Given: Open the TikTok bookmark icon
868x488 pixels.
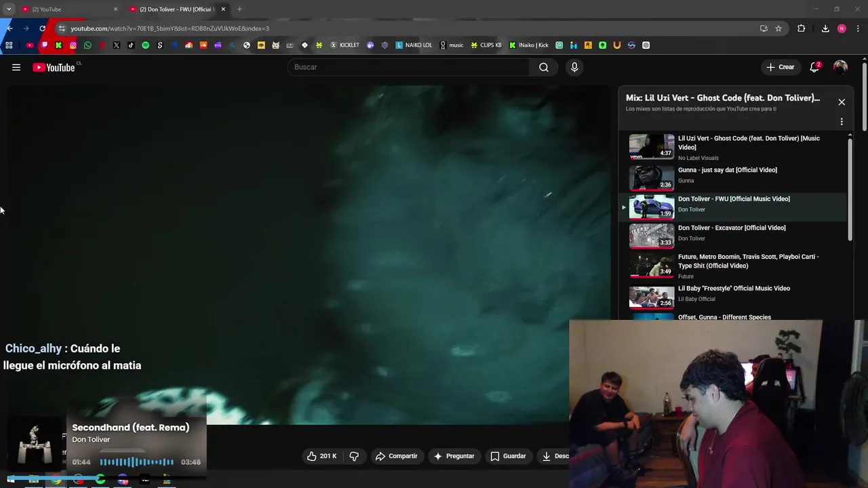Looking at the screenshot, I should point(131,45).
